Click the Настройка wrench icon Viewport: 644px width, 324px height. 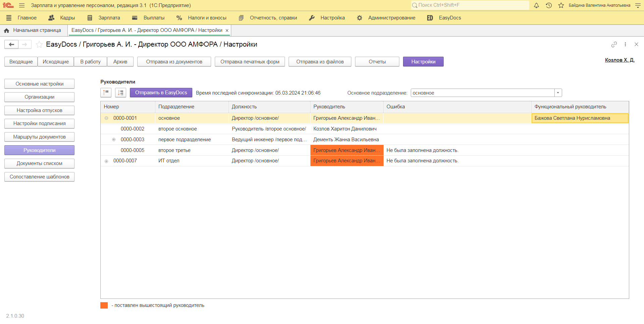pyautogui.click(x=312, y=18)
